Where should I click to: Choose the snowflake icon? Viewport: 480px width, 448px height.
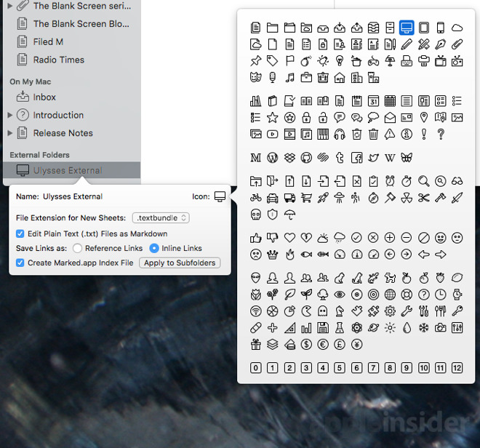(424, 328)
